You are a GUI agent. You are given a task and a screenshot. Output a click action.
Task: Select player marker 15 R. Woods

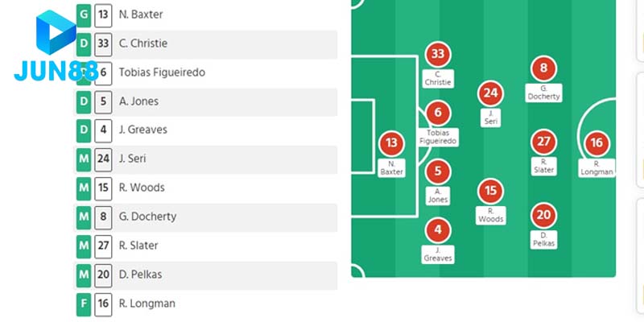click(x=490, y=191)
